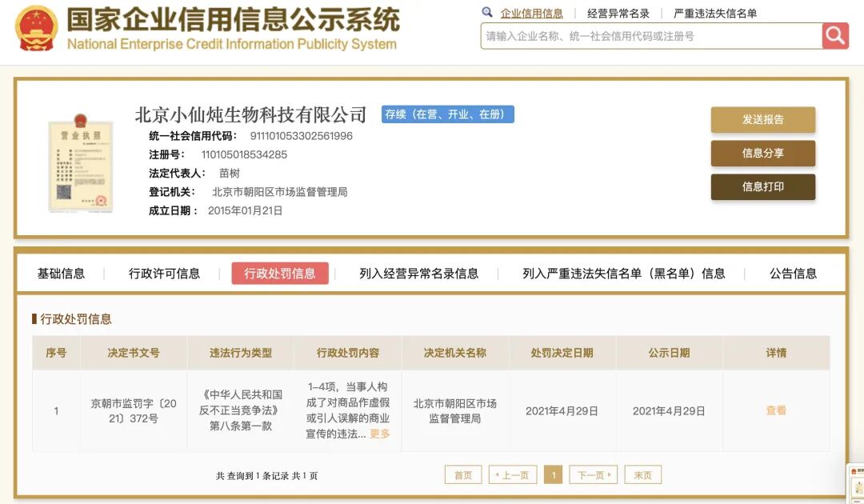Screen dimensions: 864x504
Task: Click the 发送报告 button
Action: point(762,119)
